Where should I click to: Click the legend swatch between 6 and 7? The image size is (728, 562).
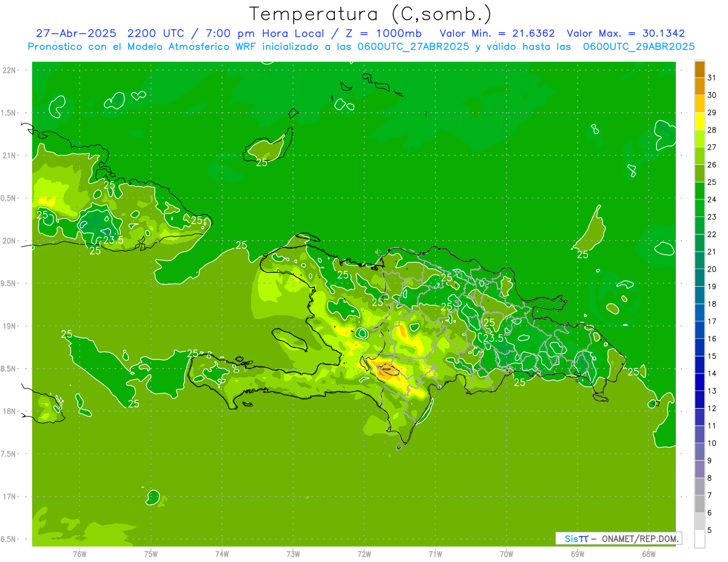coord(699,504)
